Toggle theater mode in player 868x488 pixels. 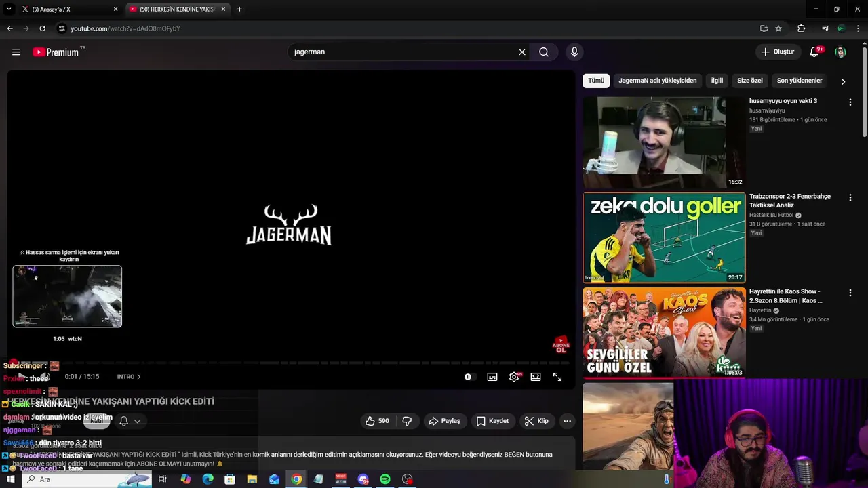(536, 377)
